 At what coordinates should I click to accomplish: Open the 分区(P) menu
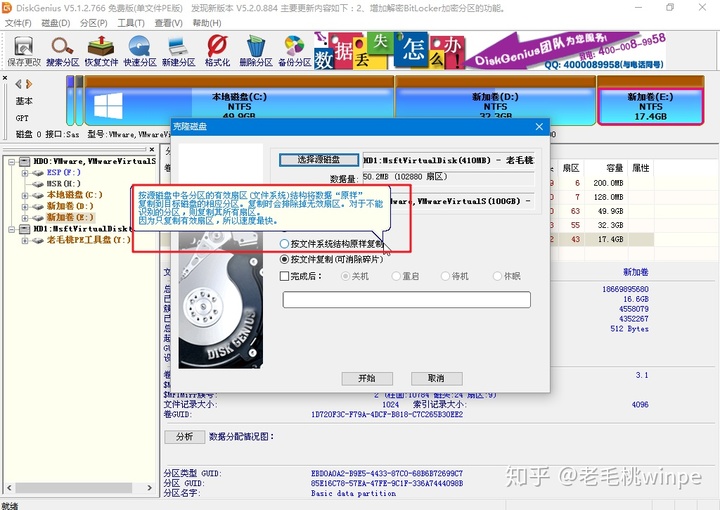(93, 23)
